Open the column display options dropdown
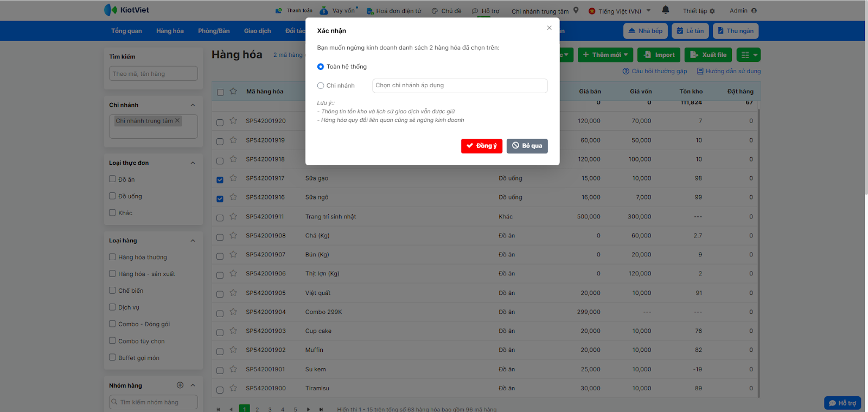868x412 pixels. pyautogui.click(x=749, y=55)
